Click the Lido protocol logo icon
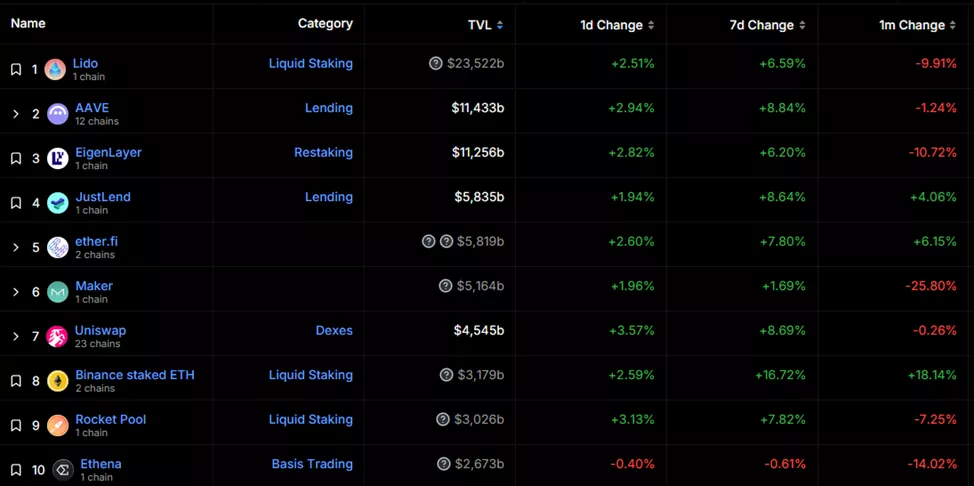 click(55, 70)
